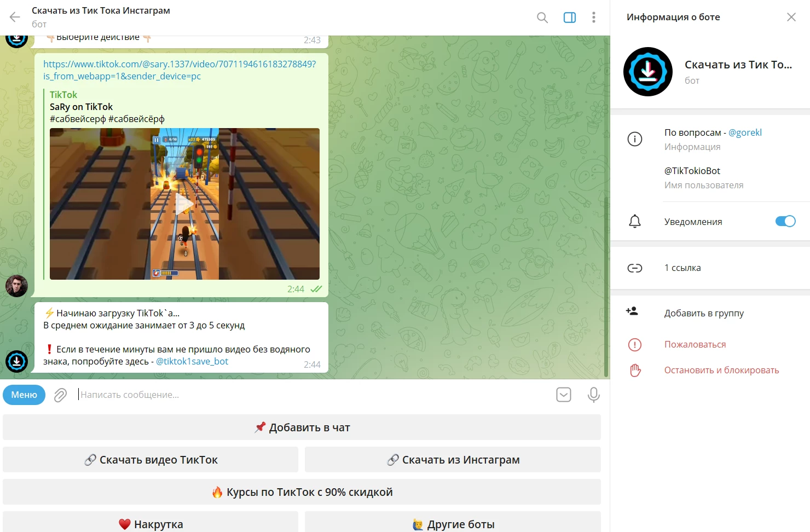This screenshot has height=532, width=810.
Task: Open search in chat
Action: click(542, 18)
